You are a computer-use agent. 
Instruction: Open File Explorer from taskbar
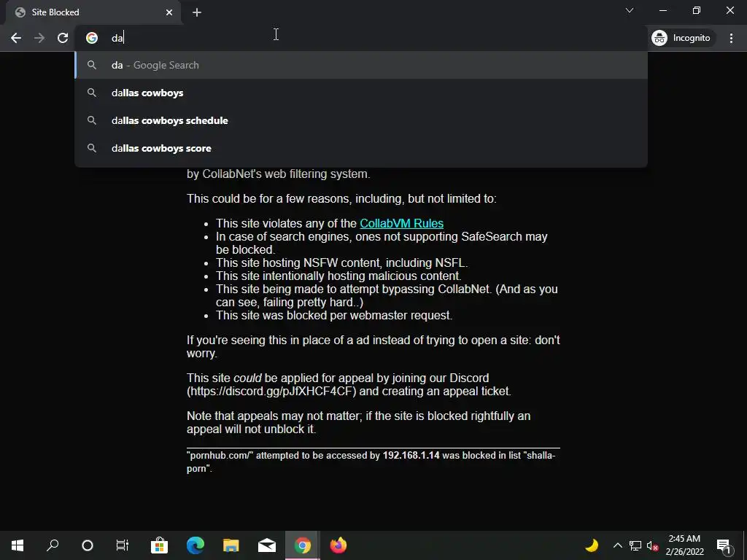pos(231,545)
